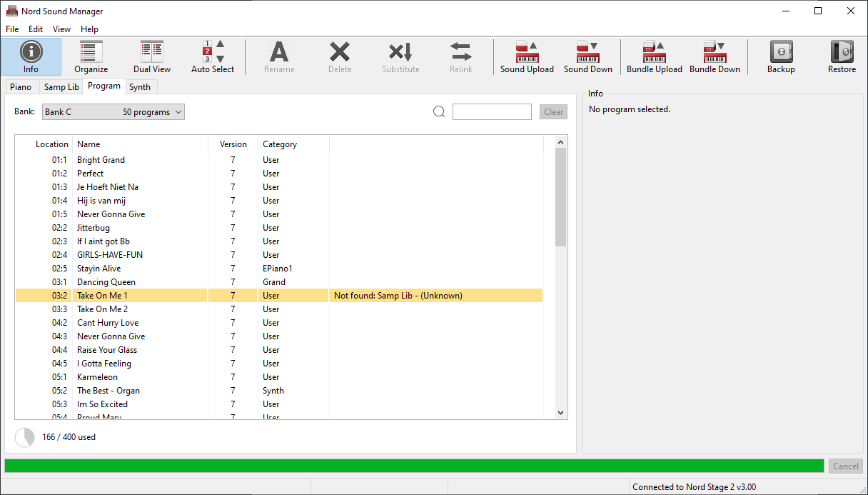
Task: Click the search magnifier icon
Action: (x=439, y=111)
